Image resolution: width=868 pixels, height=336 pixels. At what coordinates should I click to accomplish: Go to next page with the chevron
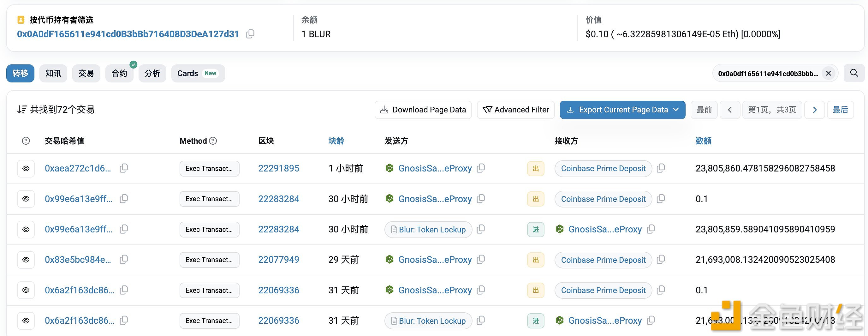tap(815, 110)
